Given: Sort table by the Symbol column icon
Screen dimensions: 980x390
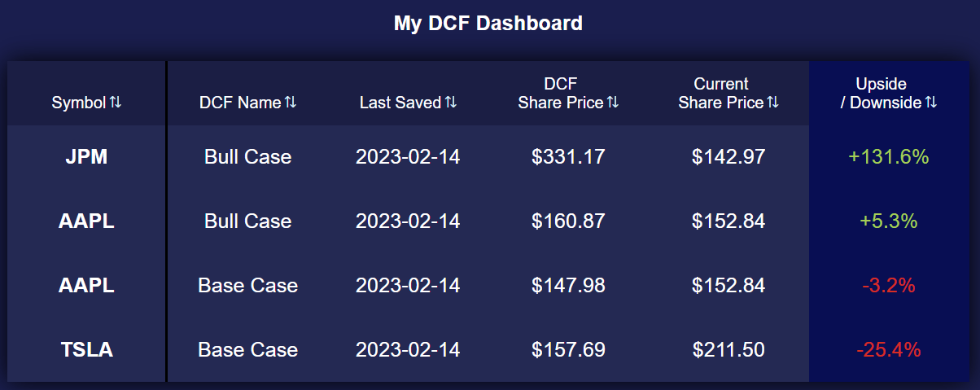Looking at the screenshot, I should click(116, 103).
